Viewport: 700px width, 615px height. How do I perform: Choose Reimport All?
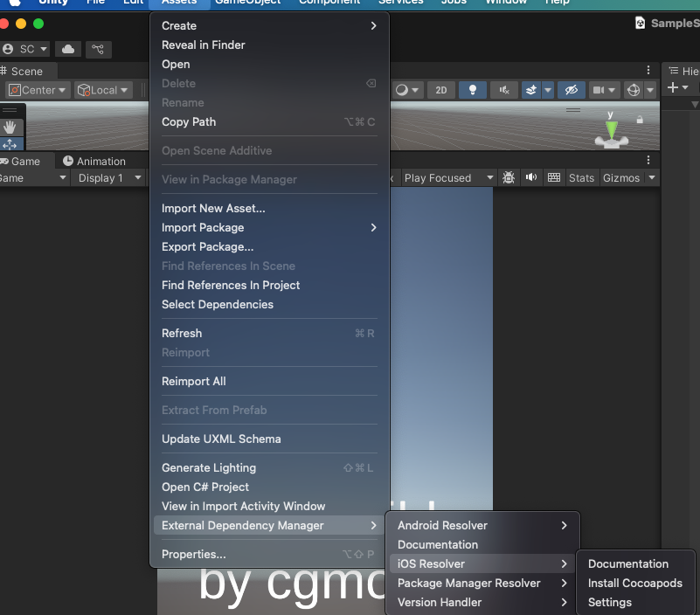pyautogui.click(x=269, y=382)
